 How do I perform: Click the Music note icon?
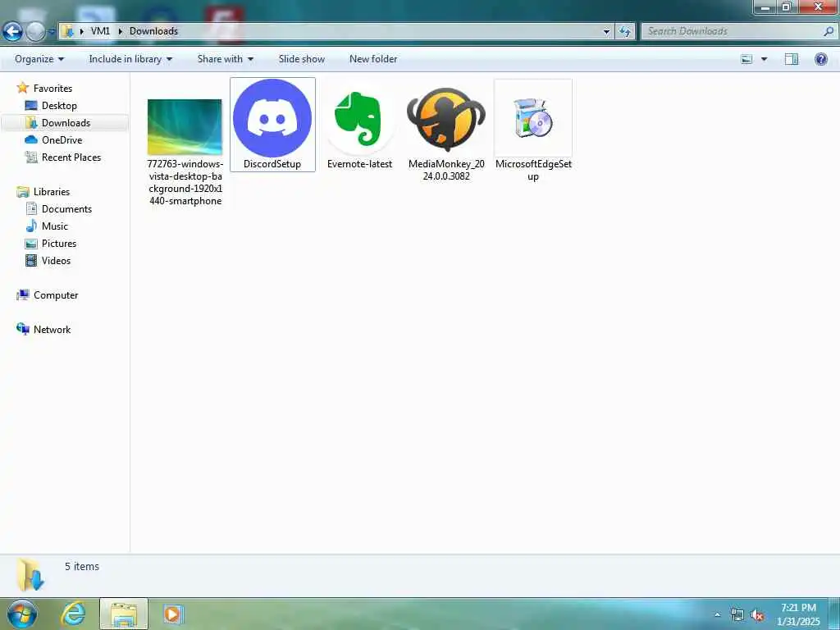[x=32, y=226]
